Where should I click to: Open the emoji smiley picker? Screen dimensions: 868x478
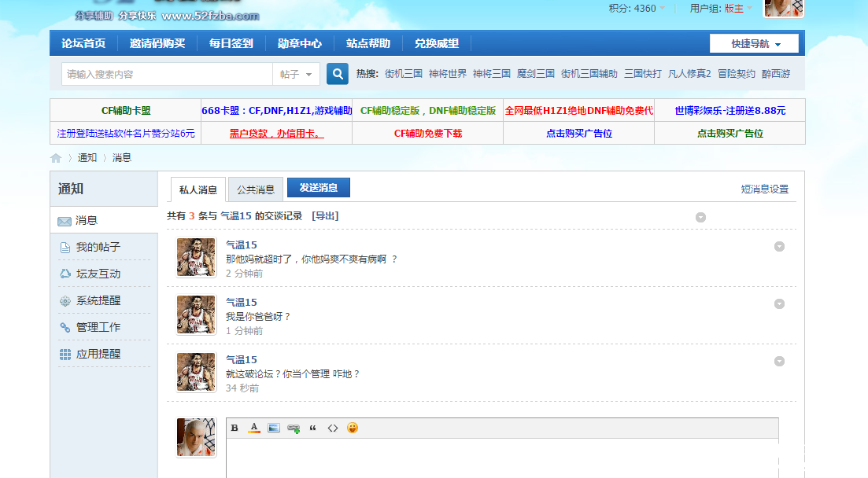(x=352, y=428)
